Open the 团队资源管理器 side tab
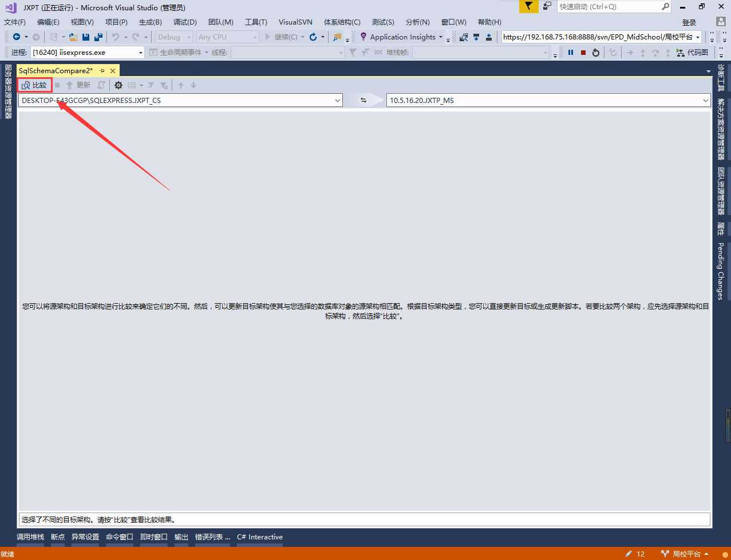Image resolution: width=731 pixels, height=560 pixels. [721, 191]
